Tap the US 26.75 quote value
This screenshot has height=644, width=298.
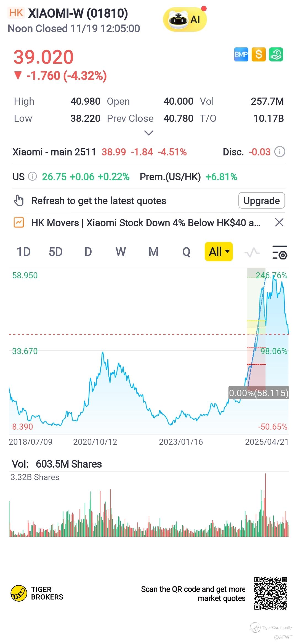[54, 177]
